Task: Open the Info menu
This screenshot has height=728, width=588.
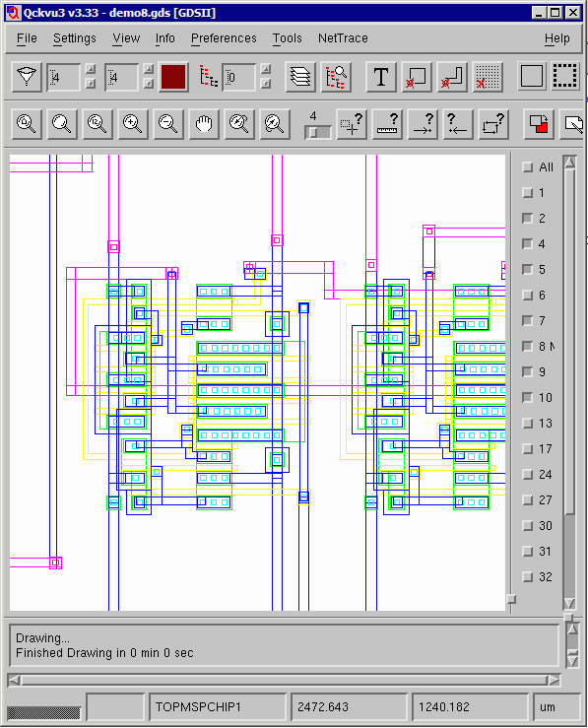Action: [165, 38]
